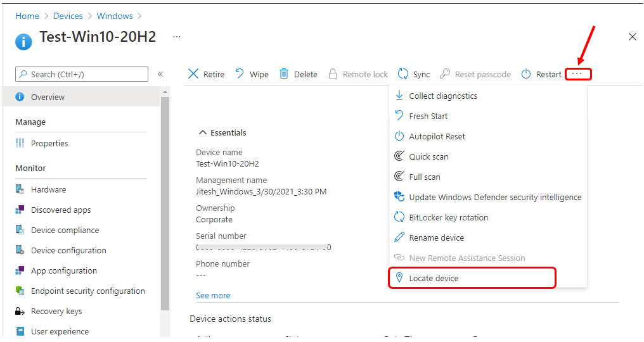Open Discovered apps sidebar item
644x342 pixels.
pos(81,210)
